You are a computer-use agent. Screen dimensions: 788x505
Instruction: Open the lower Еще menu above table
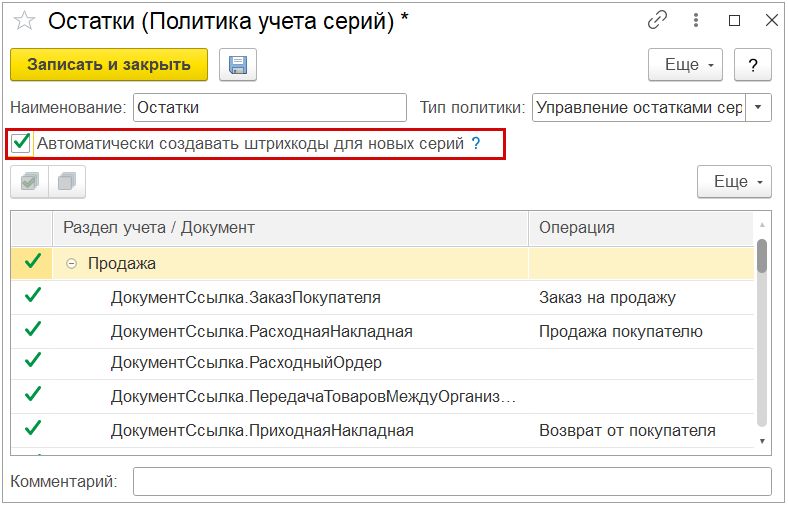(733, 182)
